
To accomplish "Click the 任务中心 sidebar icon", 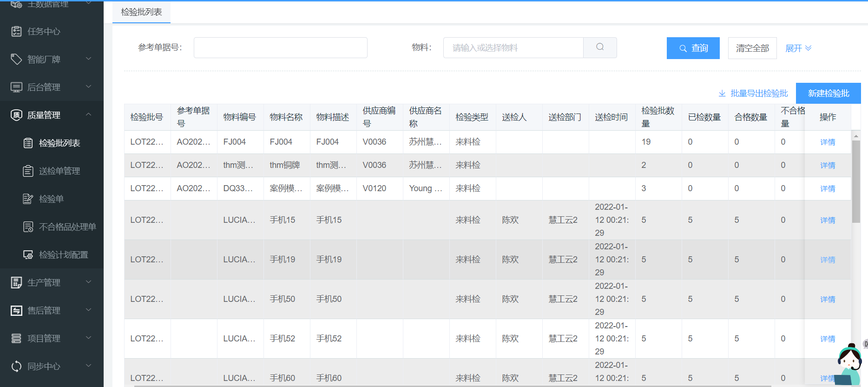I will click(x=16, y=31).
